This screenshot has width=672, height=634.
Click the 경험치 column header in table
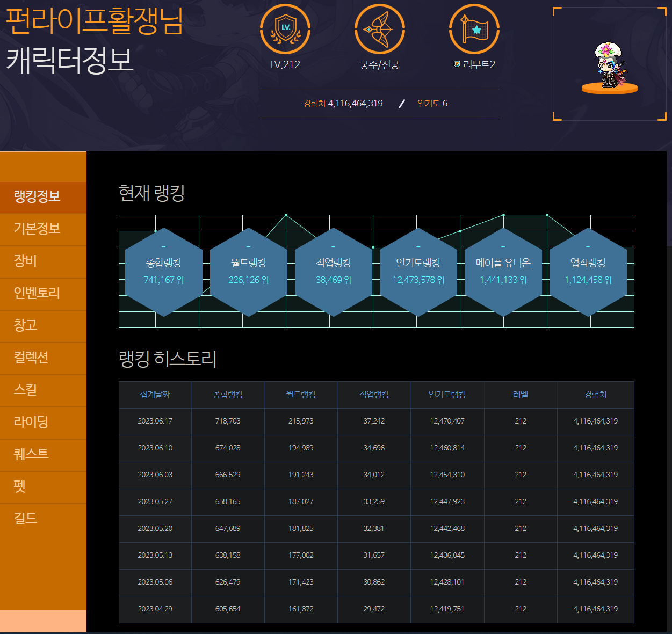coord(595,395)
